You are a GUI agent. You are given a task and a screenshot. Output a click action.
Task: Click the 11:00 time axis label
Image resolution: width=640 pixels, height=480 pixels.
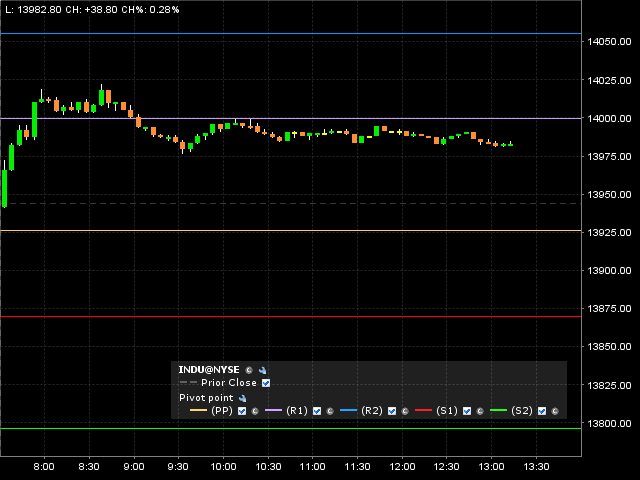click(x=313, y=467)
